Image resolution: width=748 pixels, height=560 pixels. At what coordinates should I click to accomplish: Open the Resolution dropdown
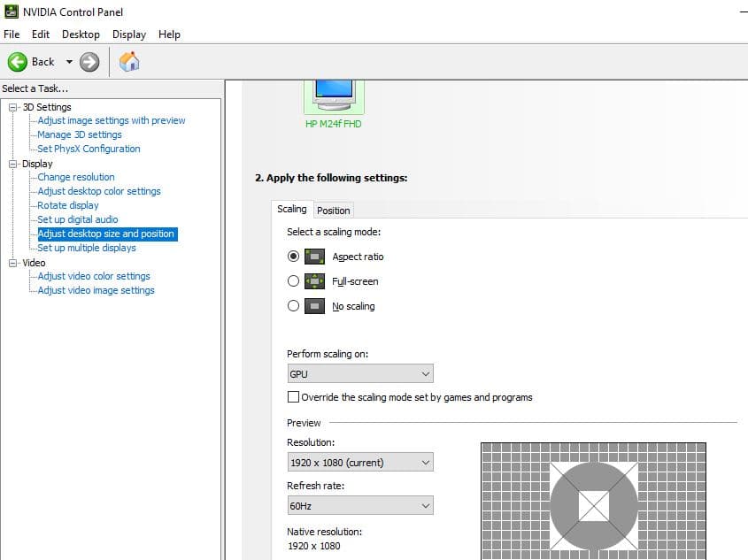(360, 462)
